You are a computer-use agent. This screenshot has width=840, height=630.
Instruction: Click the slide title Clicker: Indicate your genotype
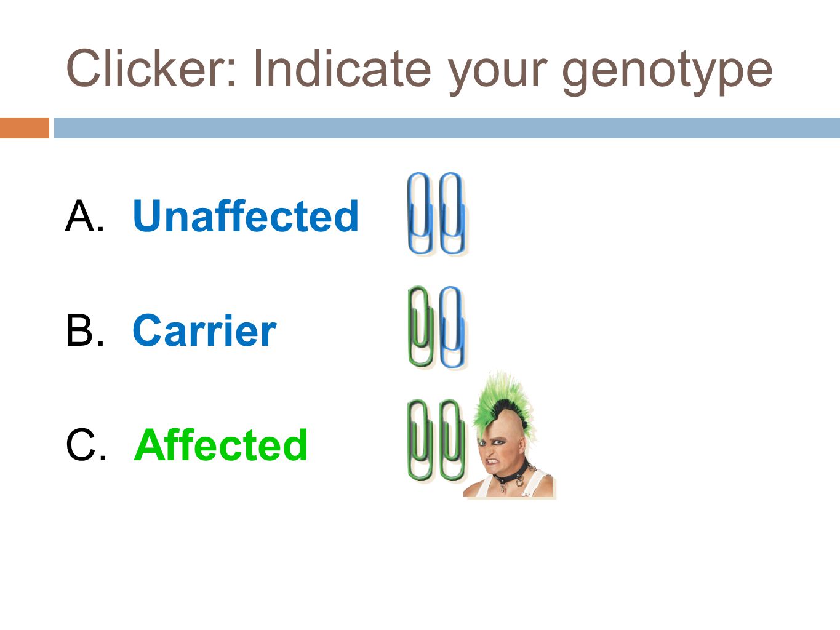(x=419, y=70)
